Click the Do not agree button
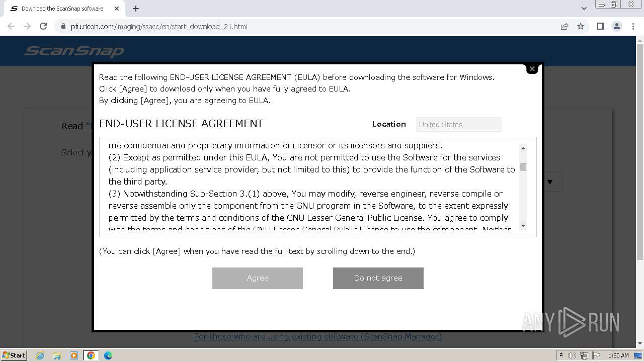The image size is (644, 362). point(378,278)
